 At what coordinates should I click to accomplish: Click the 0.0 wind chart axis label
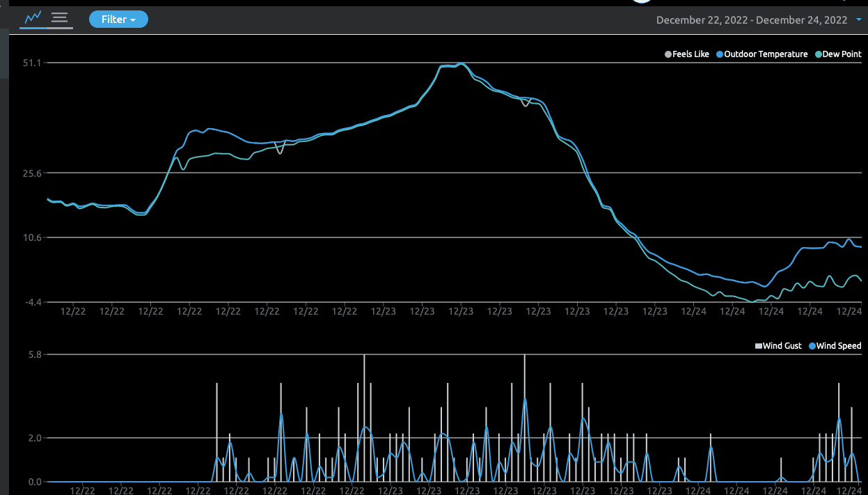pos(35,482)
